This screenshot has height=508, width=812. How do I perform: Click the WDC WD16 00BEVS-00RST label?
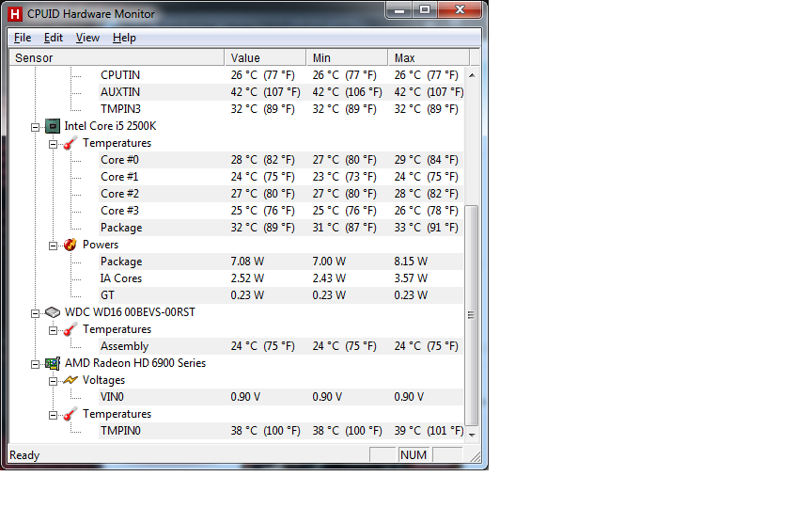coord(130,312)
